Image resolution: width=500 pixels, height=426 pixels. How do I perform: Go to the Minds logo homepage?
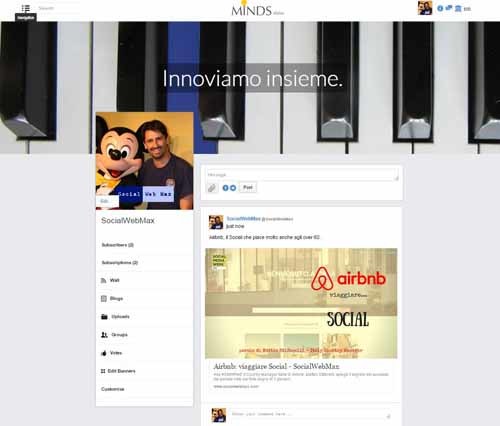pos(257,9)
